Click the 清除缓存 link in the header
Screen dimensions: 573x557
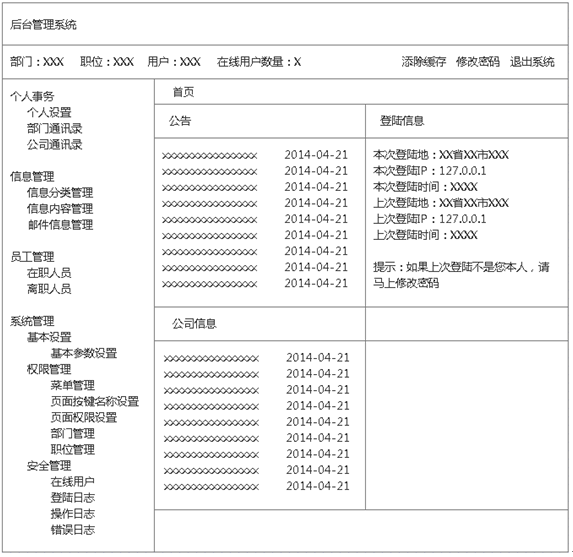[424, 61]
